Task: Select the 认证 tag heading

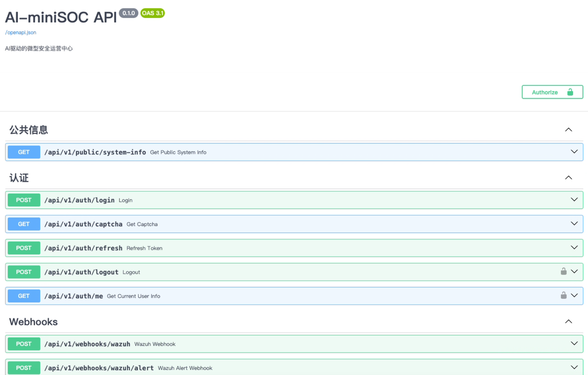Action: click(x=19, y=178)
